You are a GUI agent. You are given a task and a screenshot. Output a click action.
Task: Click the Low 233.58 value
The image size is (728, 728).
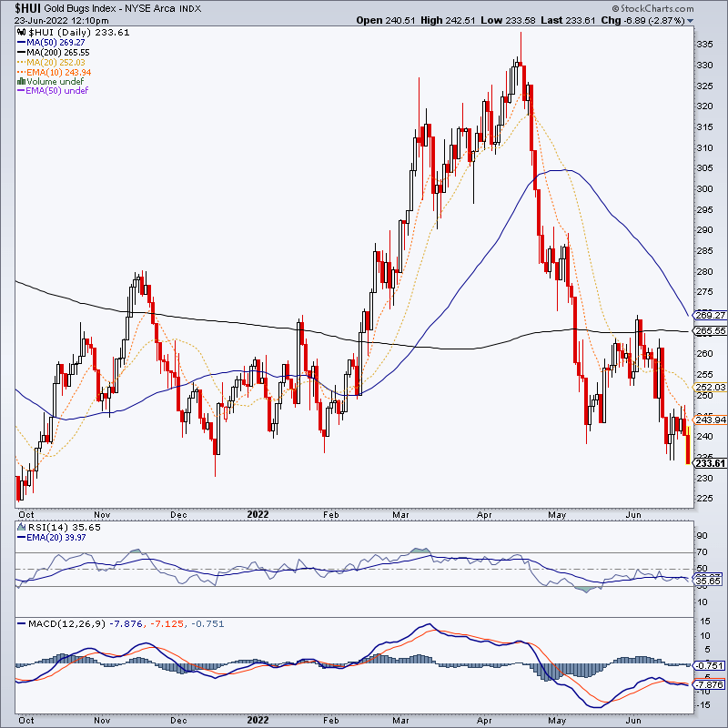508,20
